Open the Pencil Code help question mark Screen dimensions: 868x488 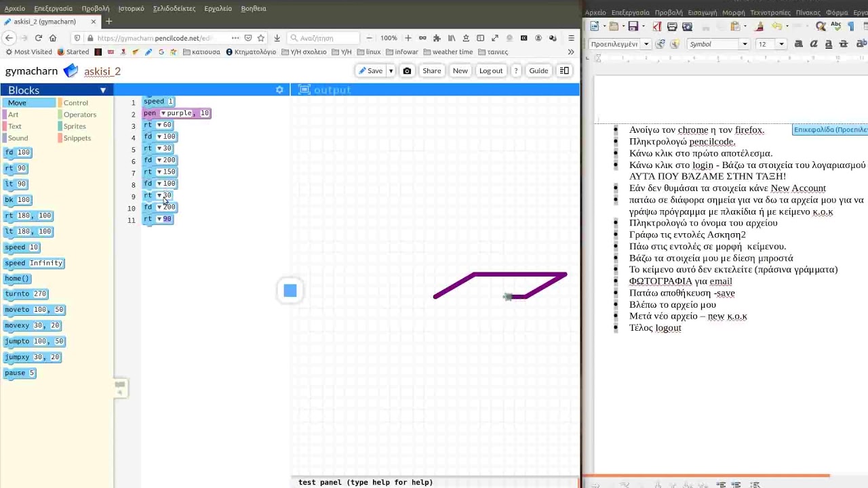(516, 70)
